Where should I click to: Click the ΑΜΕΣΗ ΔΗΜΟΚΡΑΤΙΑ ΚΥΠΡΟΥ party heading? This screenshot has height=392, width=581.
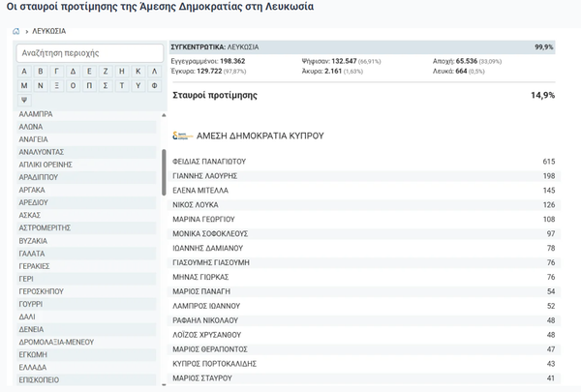(x=260, y=136)
